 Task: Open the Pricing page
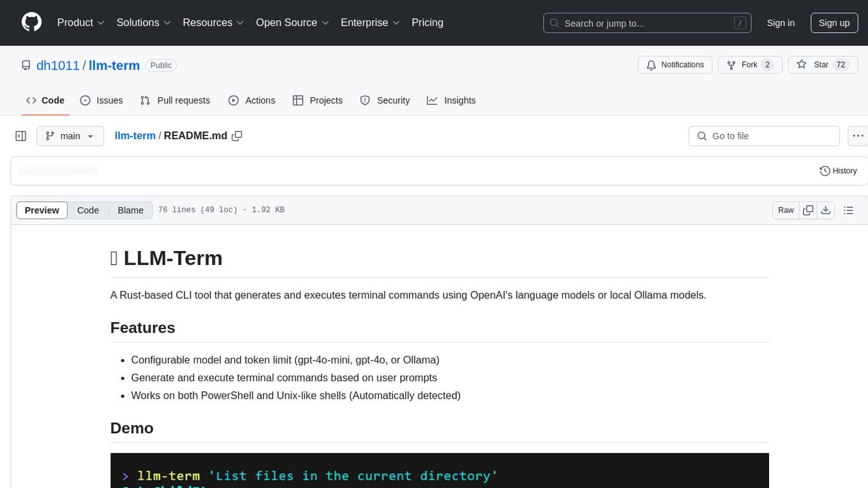pos(428,22)
